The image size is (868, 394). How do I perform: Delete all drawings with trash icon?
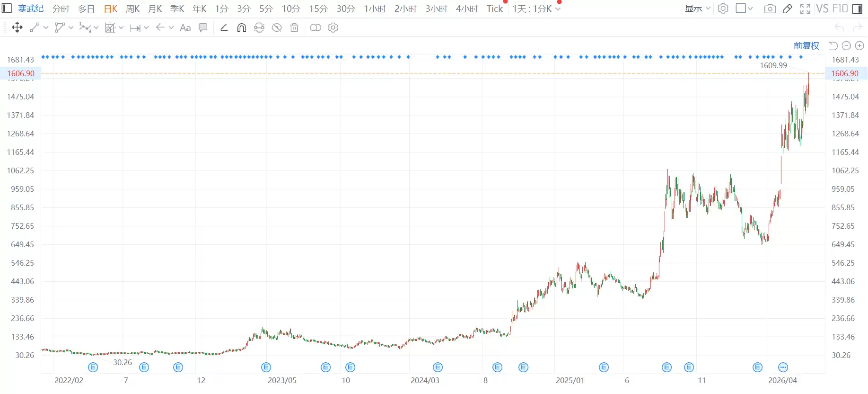[x=294, y=27]
